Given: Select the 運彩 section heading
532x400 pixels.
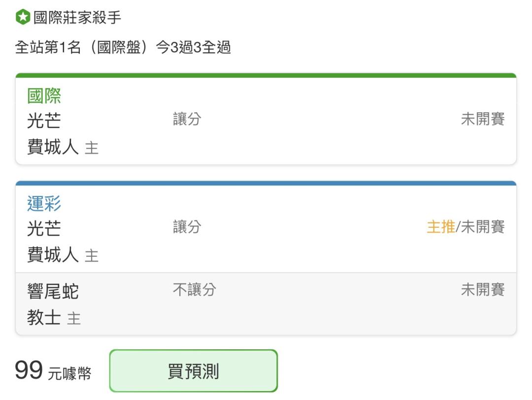Looking at the screenshot, I should [44, 203].
